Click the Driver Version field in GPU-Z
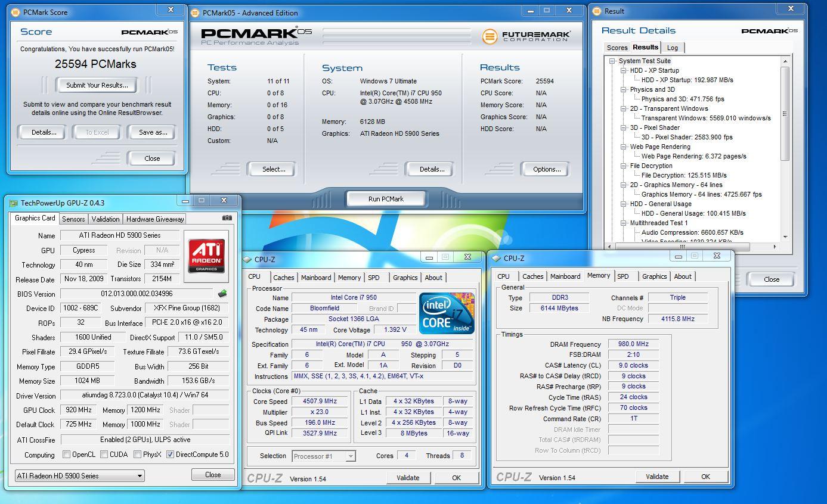Viewport: 827px width, 504px height. (x=144, y=395)
